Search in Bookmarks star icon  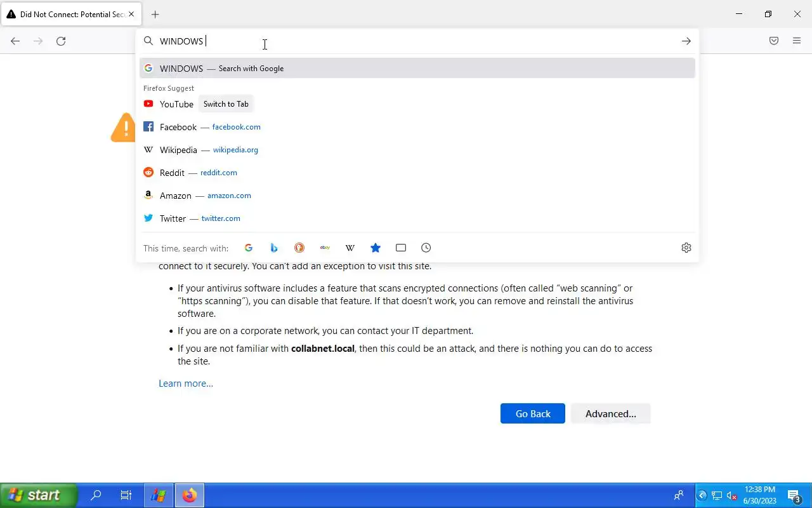point(376,248)
